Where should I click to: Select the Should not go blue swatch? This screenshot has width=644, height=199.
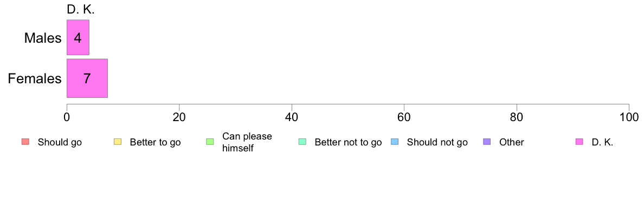(x=394, y=142)
